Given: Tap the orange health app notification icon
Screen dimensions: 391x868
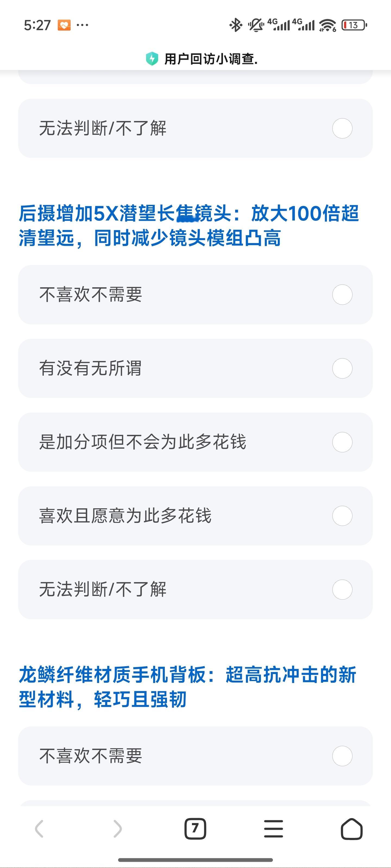Looking at the screenshot, I should pos(64,25).
